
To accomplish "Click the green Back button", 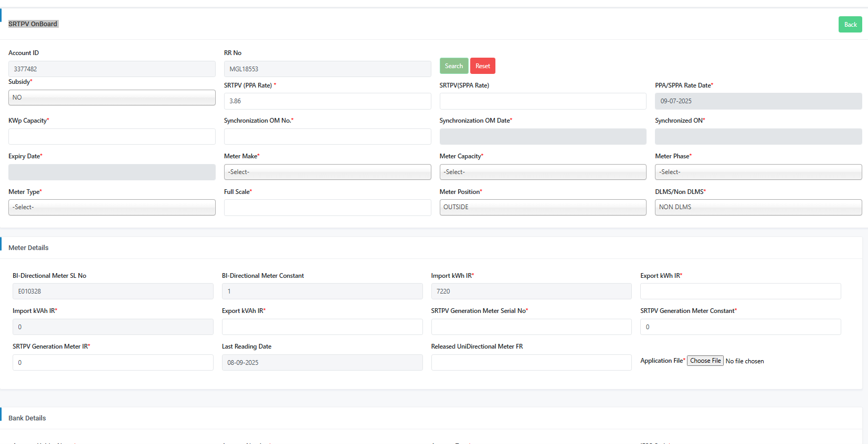I will [850, 25].
